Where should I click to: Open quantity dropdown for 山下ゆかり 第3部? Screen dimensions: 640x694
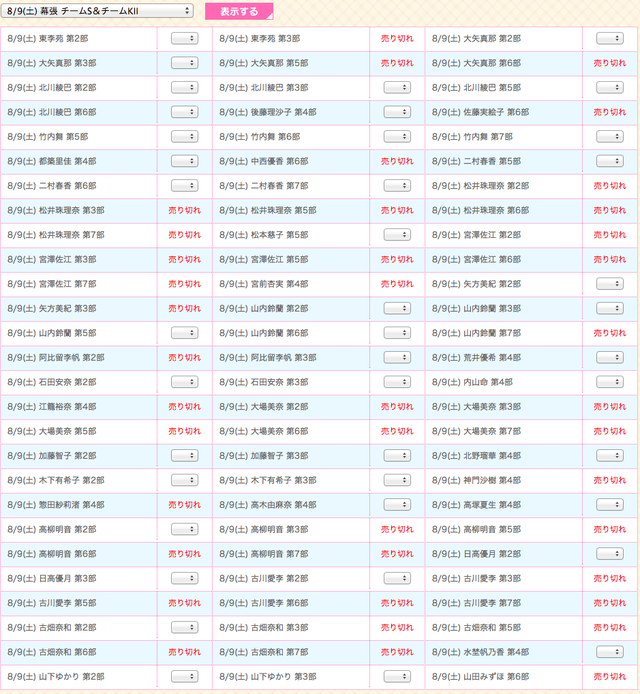coord(397,677)
